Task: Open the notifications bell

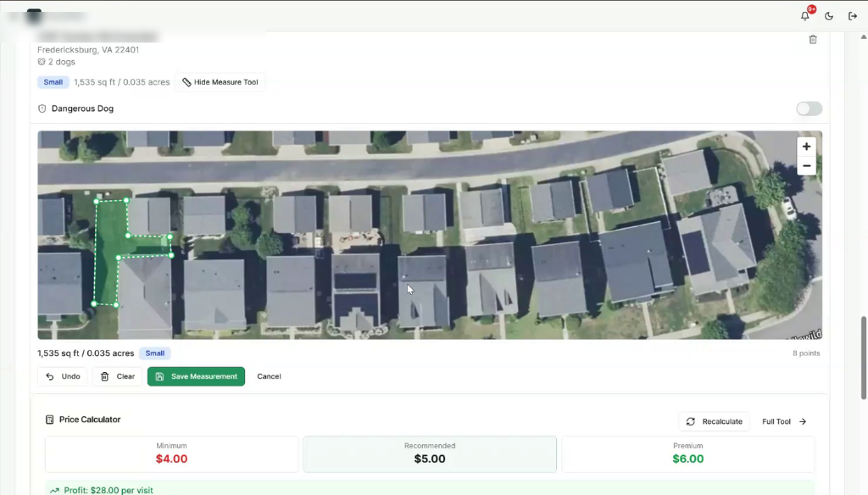Action: pyautogui.click(x=805, y=16)
